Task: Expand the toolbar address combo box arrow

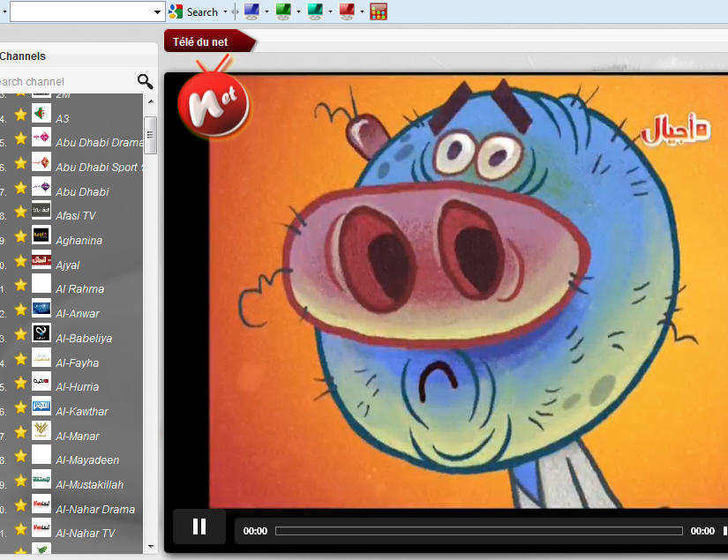Action: click(x=157, y=12)
